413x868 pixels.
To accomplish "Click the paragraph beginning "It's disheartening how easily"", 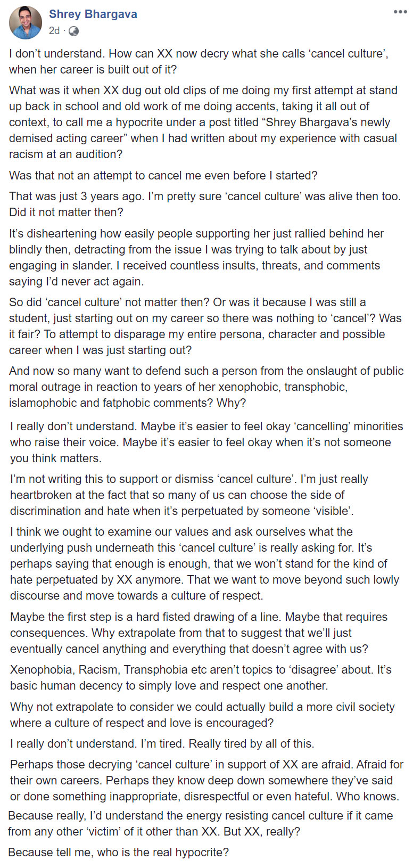I will (196, 257).
